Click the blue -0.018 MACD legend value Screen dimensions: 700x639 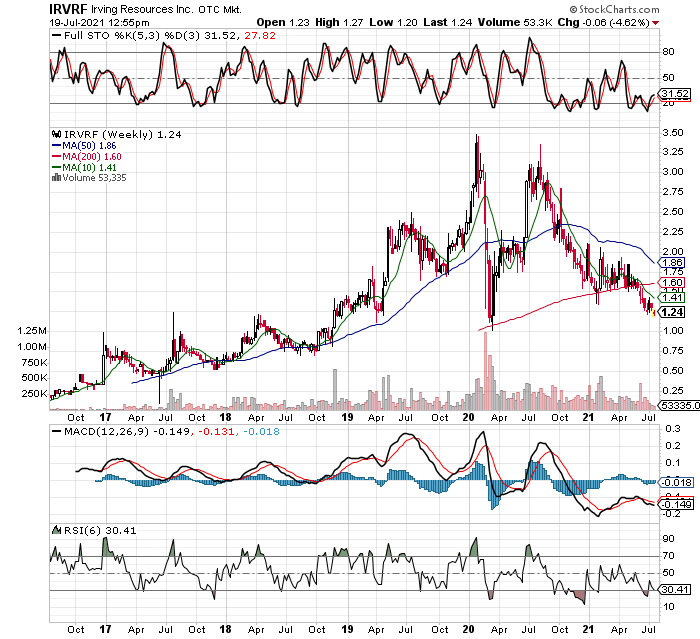[x=262, y=432]
